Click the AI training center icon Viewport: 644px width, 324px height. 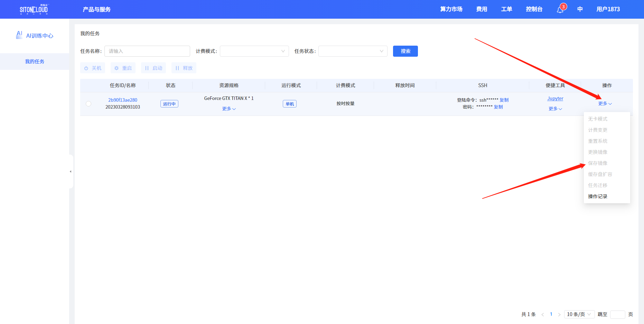point(19,35)
